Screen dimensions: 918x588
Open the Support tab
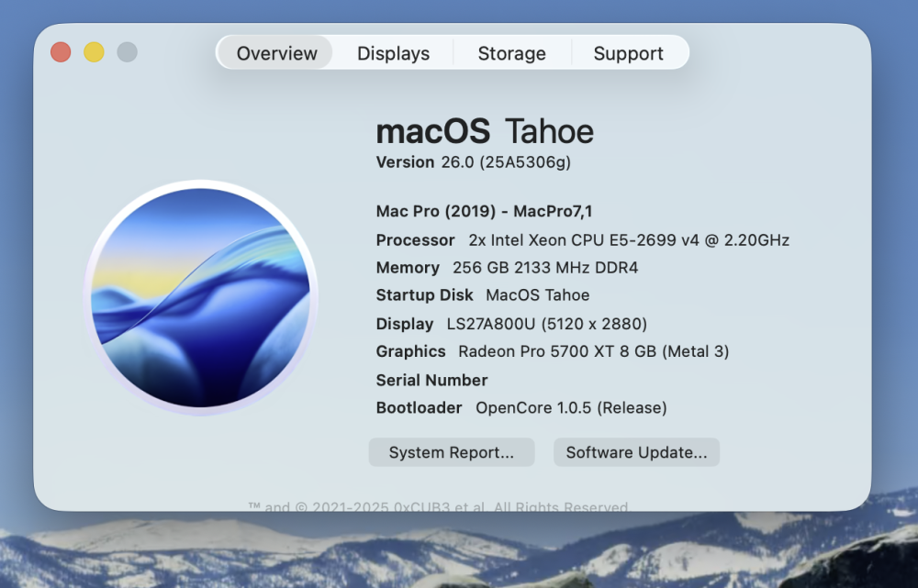click(x=628, y=52)
